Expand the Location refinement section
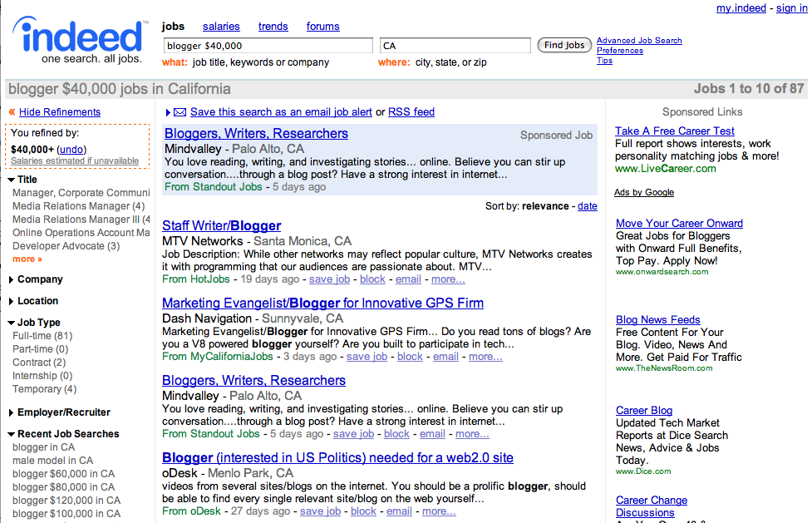The height and width of the screenshot is (523, 812). (12, 302)
